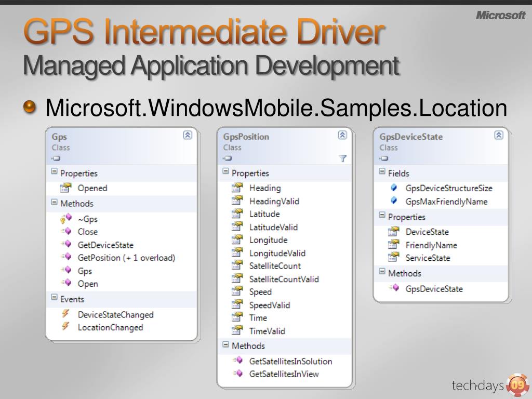The width and height of the screenshot is (532, 399).
Task: Click the DeviceState property icon
Action: [394, 231]
